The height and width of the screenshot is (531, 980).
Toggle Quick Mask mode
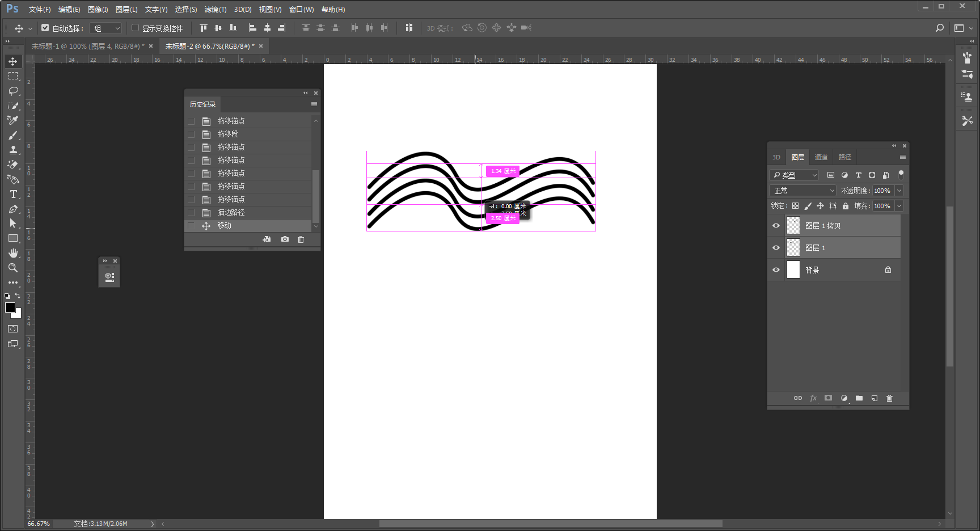click(x=13, y=329)
